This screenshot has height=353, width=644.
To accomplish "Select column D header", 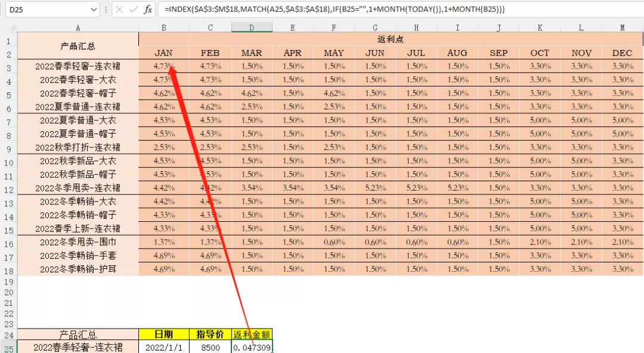I will point(252,28).
